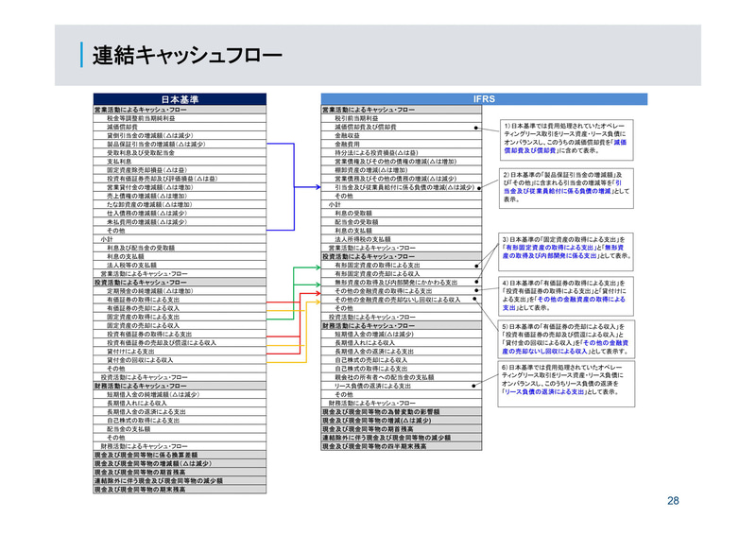Select note 4) about 有価証券の取得による支出
Image resolution: width=756 pixels, height=535 pixels.
pyautogui.click(x=565, y=296)
